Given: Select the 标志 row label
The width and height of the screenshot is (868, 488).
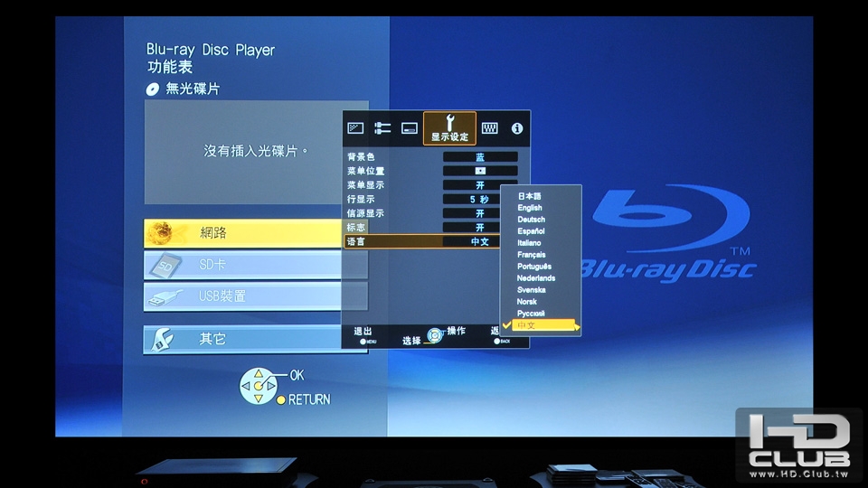Looking at the screenshot, I should pos(356,228).
